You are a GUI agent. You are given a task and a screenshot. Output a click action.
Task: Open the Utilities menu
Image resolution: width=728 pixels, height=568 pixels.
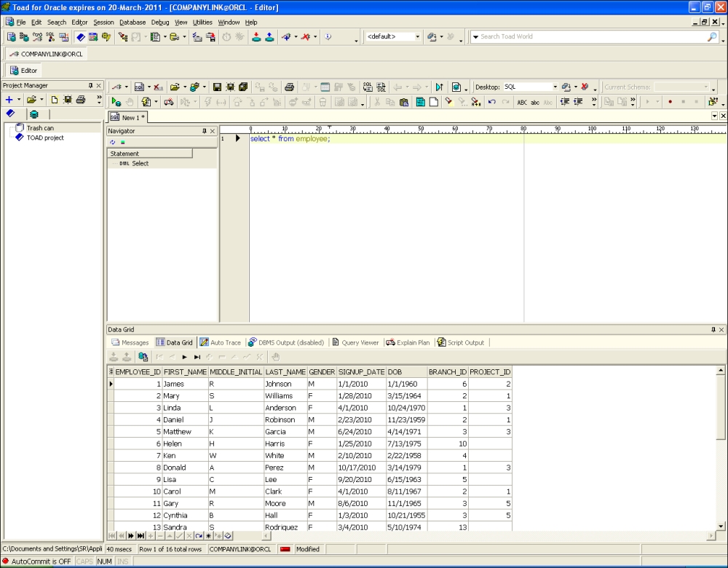pos(202,23)
